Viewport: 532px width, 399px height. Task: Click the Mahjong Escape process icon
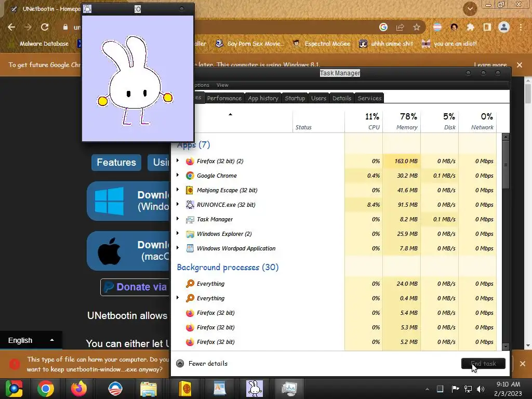[190, 190]
